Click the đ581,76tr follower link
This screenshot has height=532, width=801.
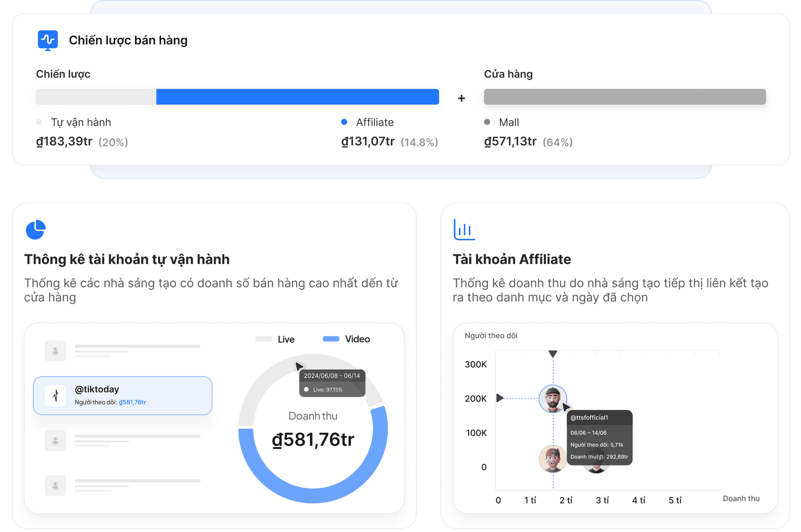click(132, 402)
